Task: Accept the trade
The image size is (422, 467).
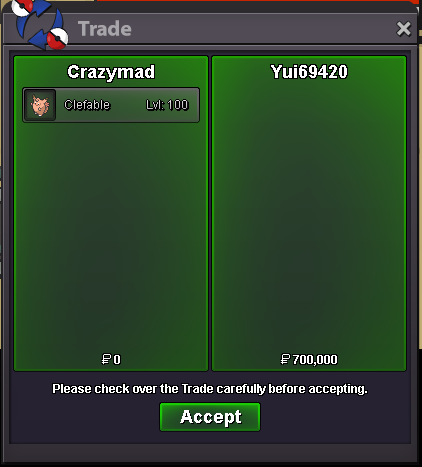Action: [210, 417]
